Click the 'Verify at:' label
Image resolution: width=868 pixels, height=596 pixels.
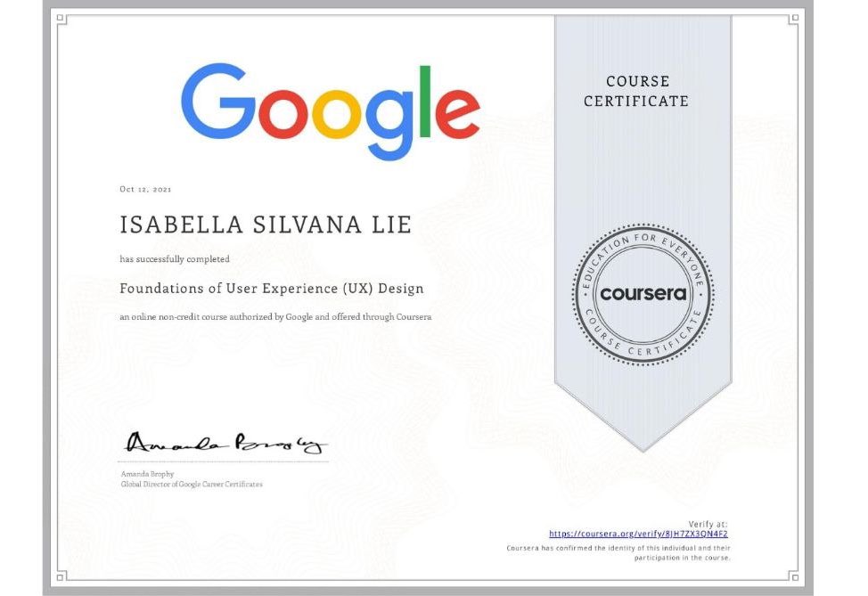click(x=708, y=524)
